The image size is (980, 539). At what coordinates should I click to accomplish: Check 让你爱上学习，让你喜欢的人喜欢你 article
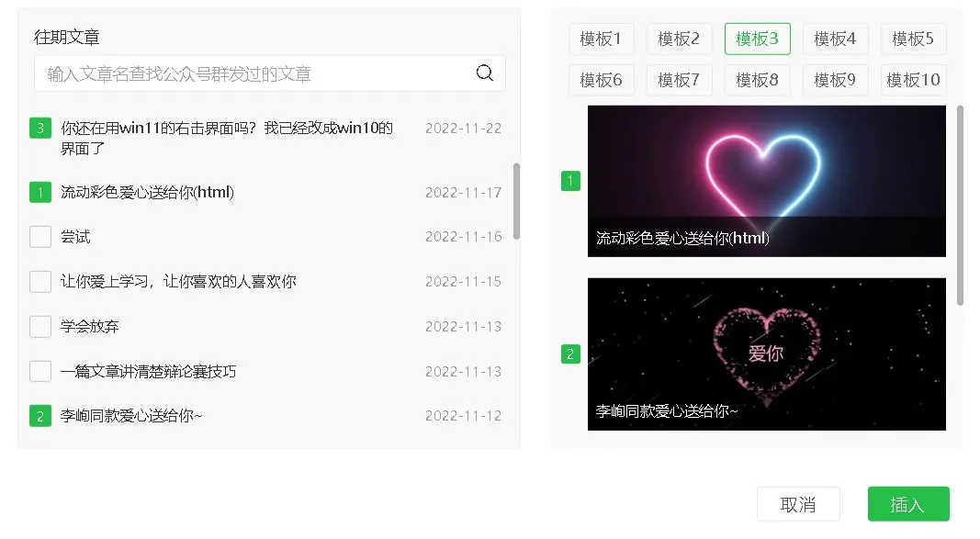coord(40,282)
